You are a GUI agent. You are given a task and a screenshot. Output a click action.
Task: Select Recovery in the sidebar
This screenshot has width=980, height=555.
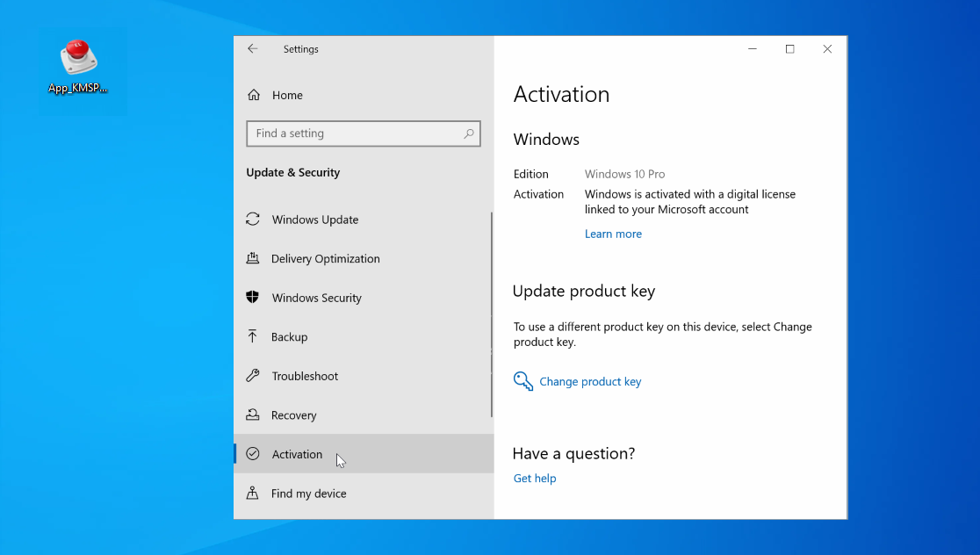point(364,414)
